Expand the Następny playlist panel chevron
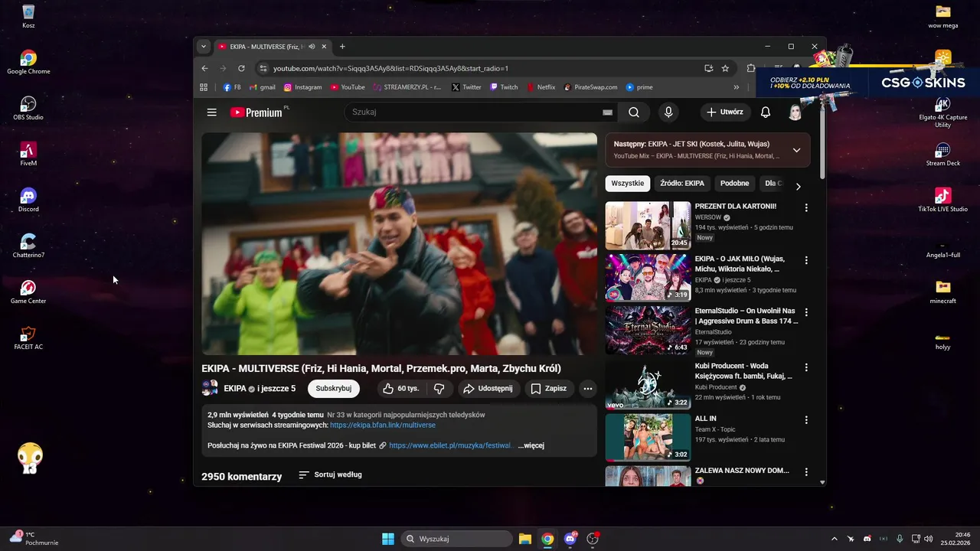 (x=796, y=150)
